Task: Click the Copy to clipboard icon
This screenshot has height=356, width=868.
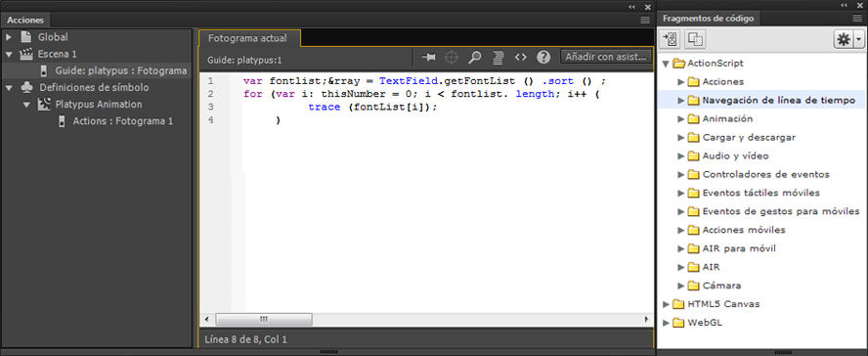Action: [x=695, y=40]
